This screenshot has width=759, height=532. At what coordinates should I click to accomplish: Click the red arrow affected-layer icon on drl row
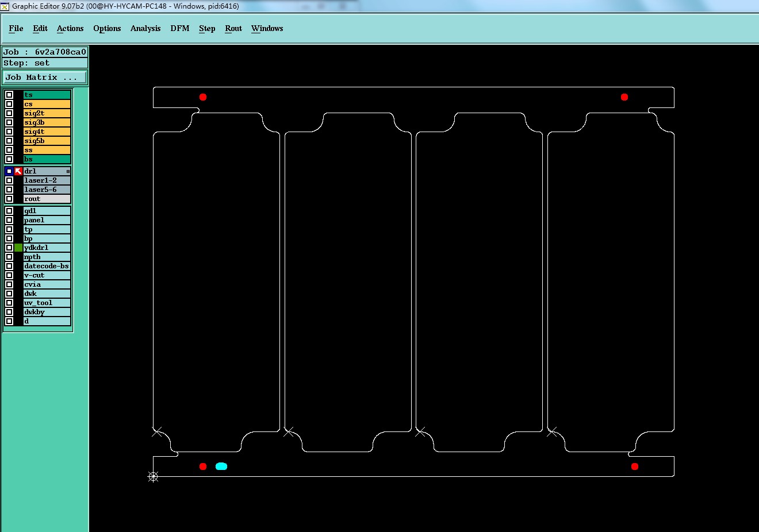point(18,171)
